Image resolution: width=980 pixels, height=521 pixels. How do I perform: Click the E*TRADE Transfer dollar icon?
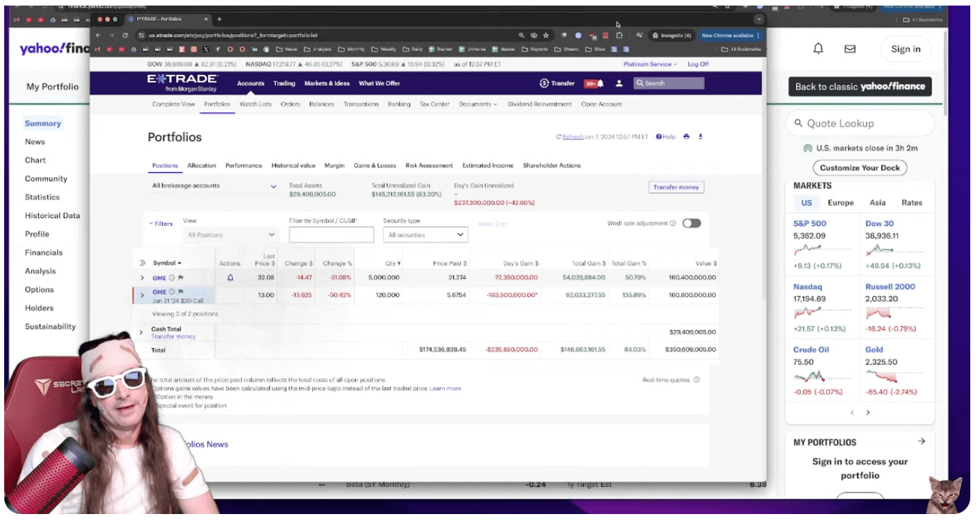coord(544,83)
